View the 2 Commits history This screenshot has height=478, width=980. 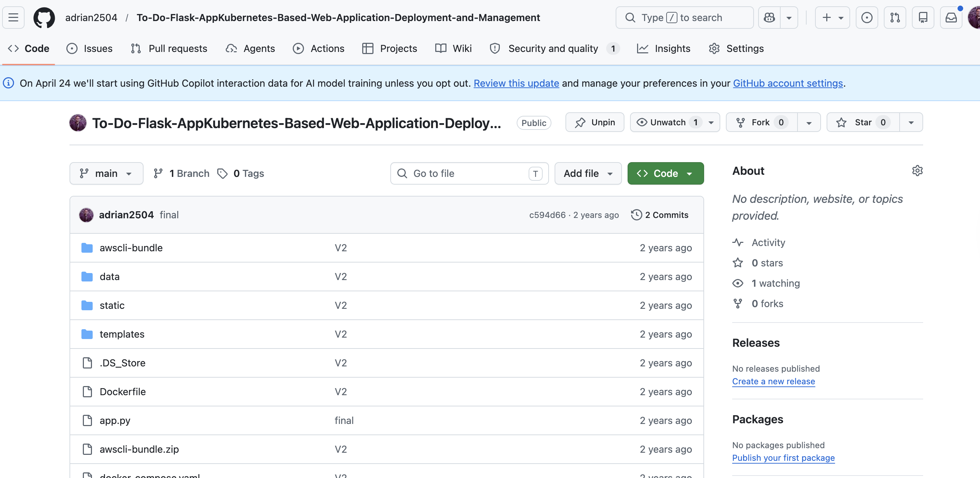click(x=660, y=215)
